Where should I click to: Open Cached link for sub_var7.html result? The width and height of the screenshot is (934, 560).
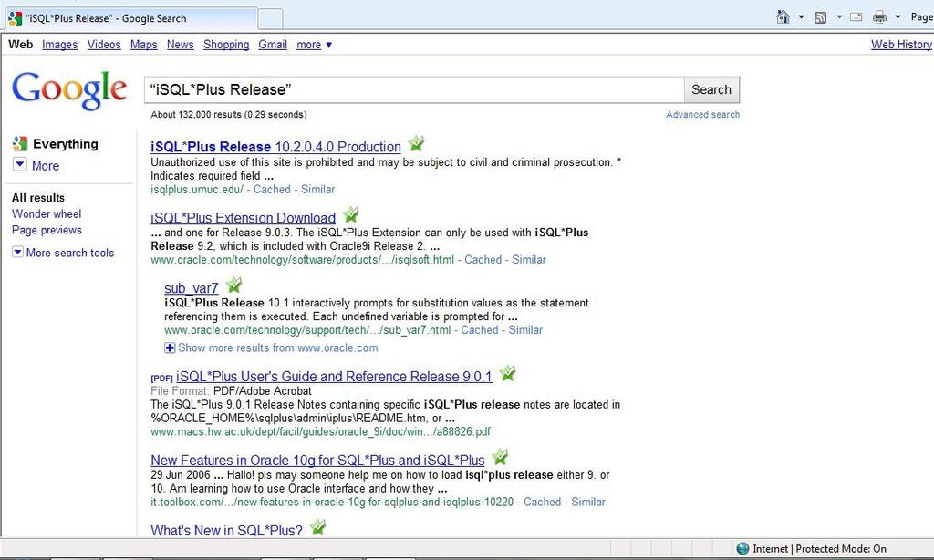pyautogui.click(x=480, y=330)
